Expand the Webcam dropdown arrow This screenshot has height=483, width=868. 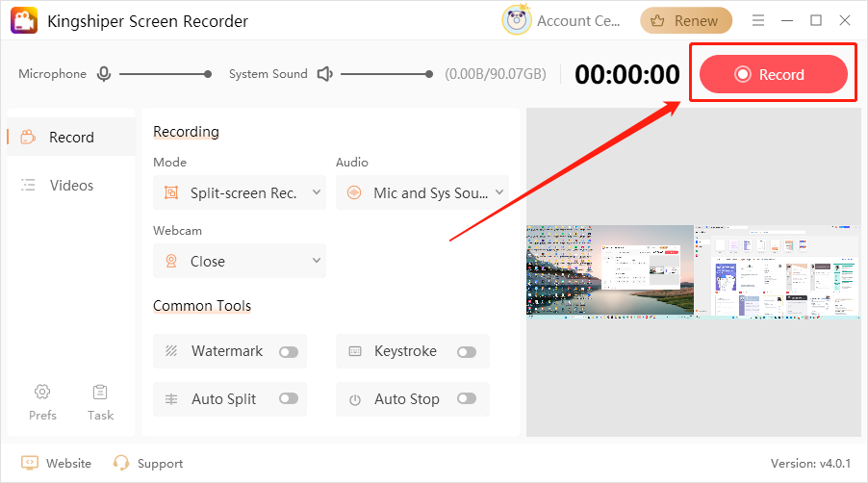317,260
